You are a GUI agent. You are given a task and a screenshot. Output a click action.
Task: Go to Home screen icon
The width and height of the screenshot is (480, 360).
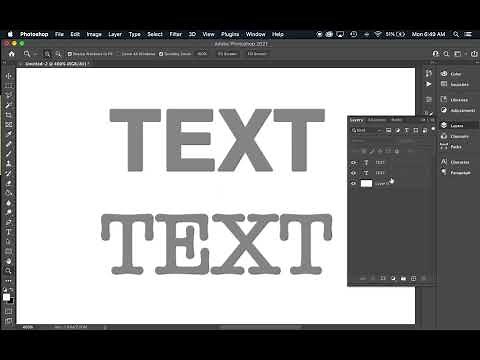(12, 54)
